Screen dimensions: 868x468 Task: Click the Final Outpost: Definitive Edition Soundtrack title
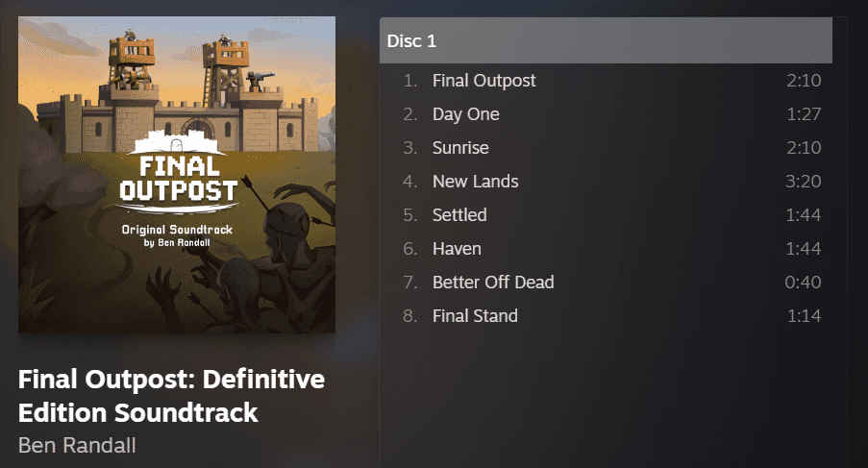(172, 396)
